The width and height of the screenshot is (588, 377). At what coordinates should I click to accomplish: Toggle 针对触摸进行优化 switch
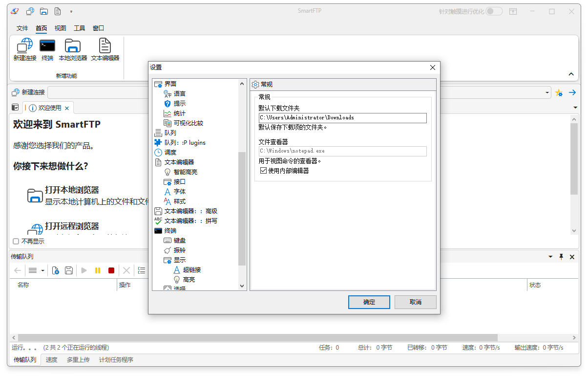(x=493, y=11)
